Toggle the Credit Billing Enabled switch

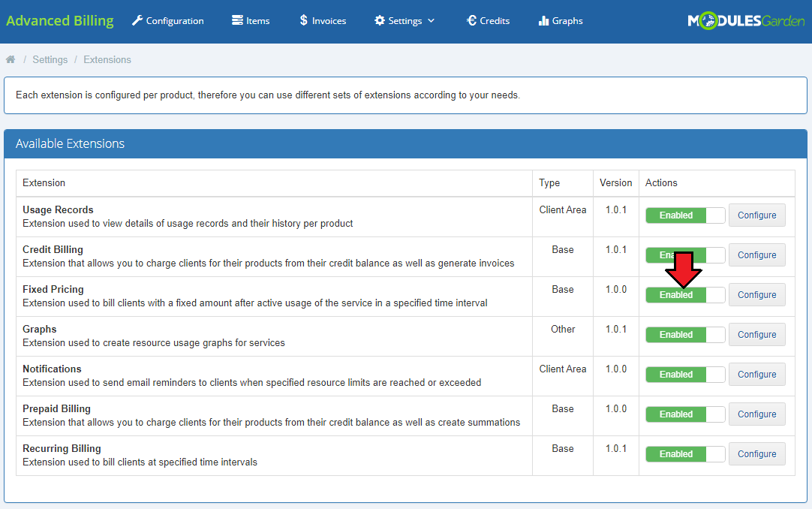click(685, 255)
